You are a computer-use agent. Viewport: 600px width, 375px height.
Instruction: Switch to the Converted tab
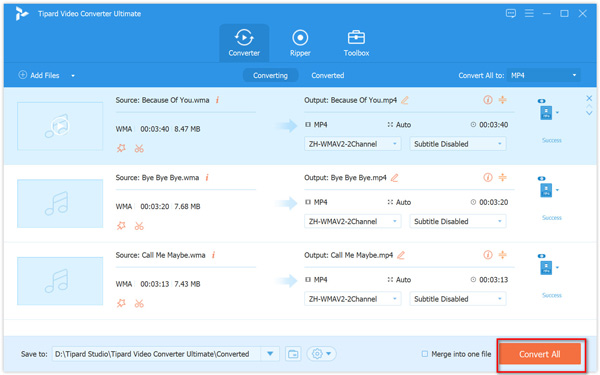(x=328, y=75)
